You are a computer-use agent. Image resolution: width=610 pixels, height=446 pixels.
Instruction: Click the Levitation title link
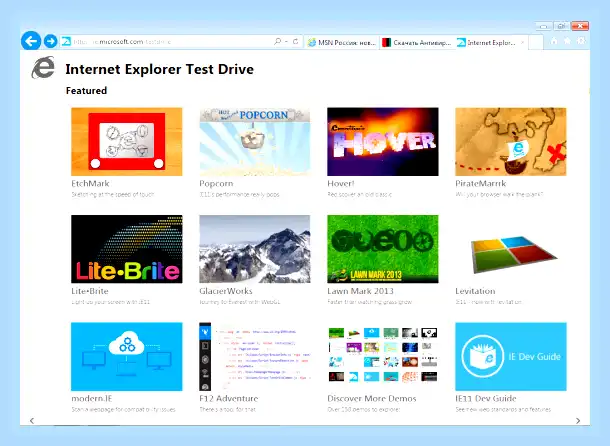click(475, 291)
